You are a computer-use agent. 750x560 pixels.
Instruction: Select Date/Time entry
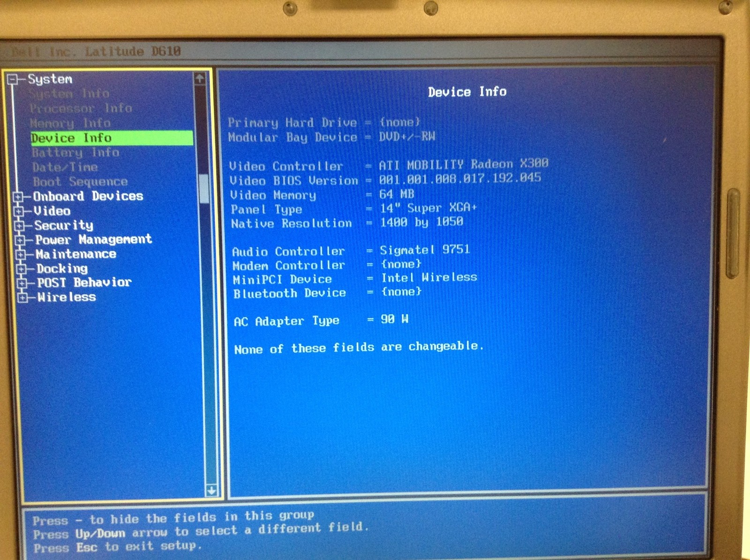click(65, 167)
